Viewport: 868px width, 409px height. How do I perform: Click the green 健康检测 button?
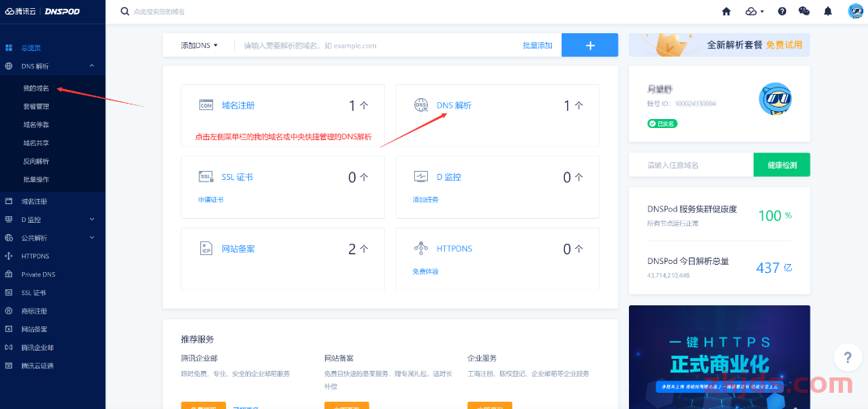point(781,165)
